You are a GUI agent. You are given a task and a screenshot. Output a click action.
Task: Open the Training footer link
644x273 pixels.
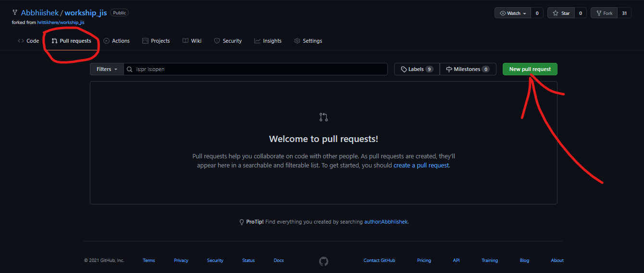[490, 261]
